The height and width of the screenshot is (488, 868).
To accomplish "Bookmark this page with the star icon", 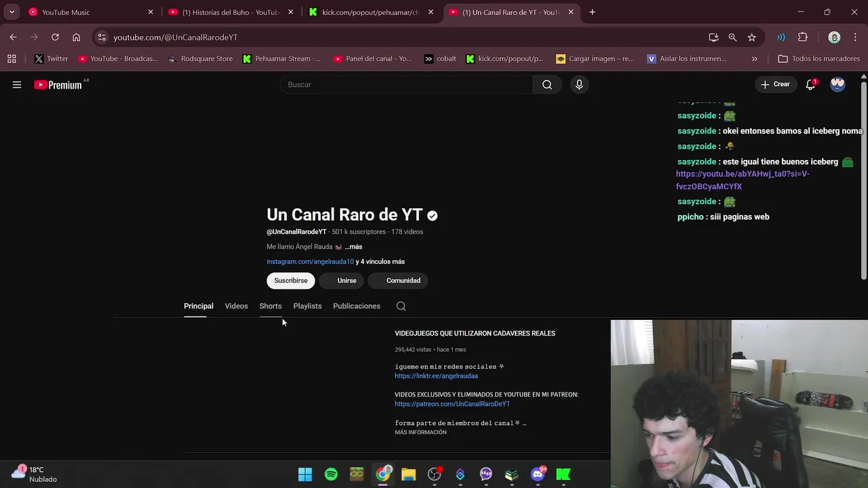I will [751, 37].
